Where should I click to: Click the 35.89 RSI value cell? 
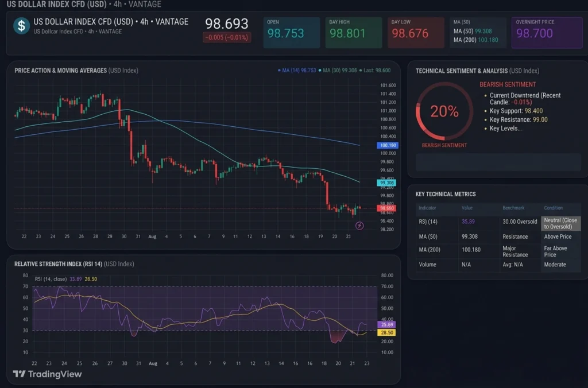[468, 222]
